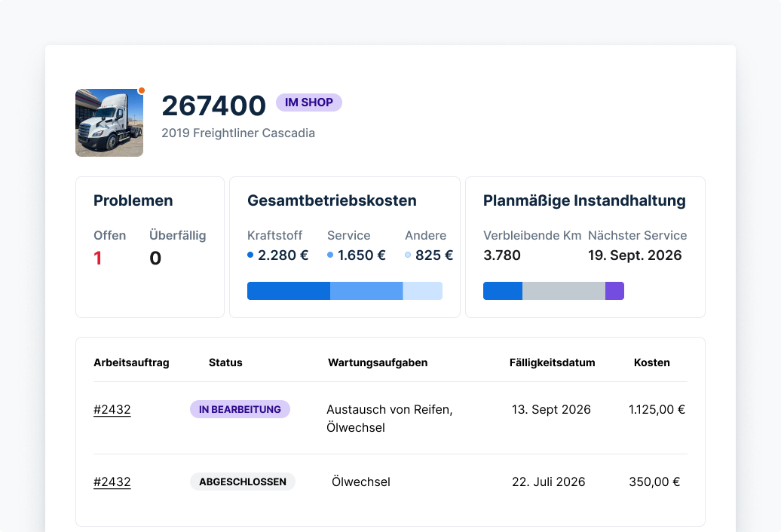Click the Kraftstoff dark blue legend dot
Viewport: 781px width, 532px height.
250,255
